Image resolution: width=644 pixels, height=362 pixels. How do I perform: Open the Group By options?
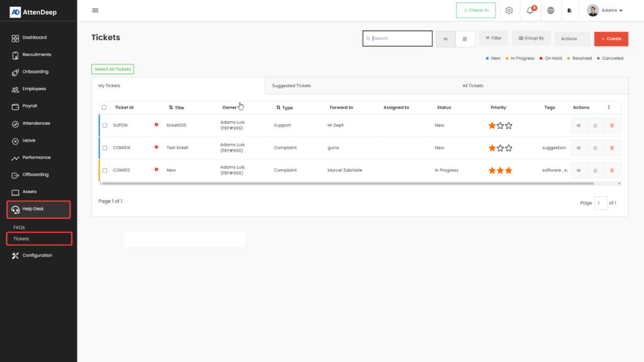coord(531,38)
